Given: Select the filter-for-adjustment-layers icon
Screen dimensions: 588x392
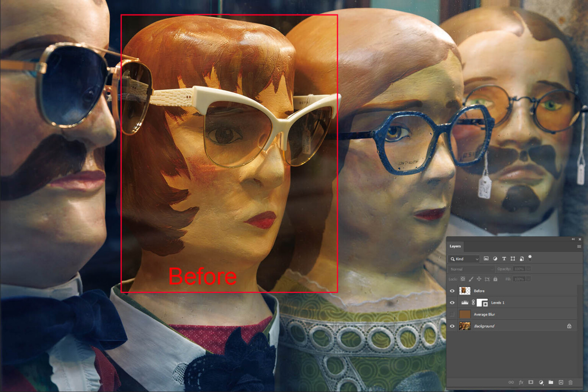Looking at the screenshot, I should click(x=496, y=259).
